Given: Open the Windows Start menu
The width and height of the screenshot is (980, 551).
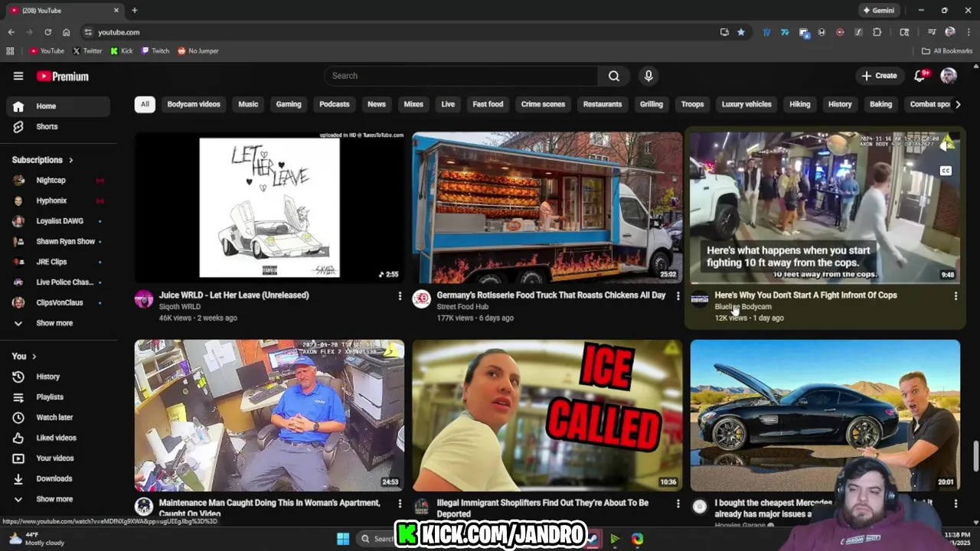Looking at the screenshot, I should click(343, 539).
